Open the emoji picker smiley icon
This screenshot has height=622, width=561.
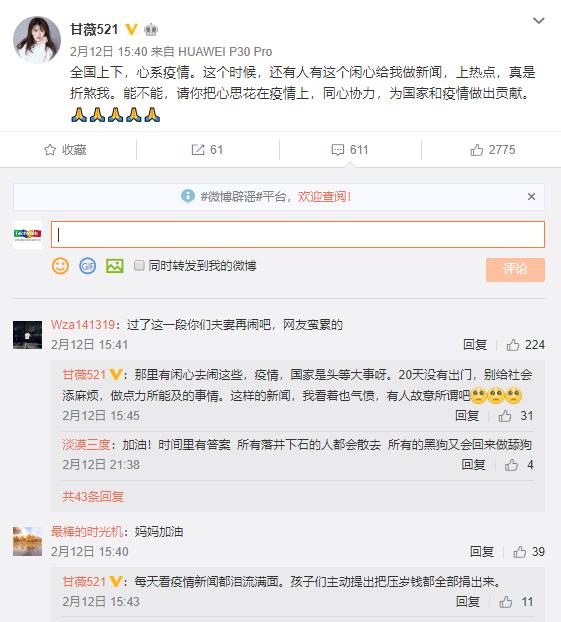(x=60, y=266)
